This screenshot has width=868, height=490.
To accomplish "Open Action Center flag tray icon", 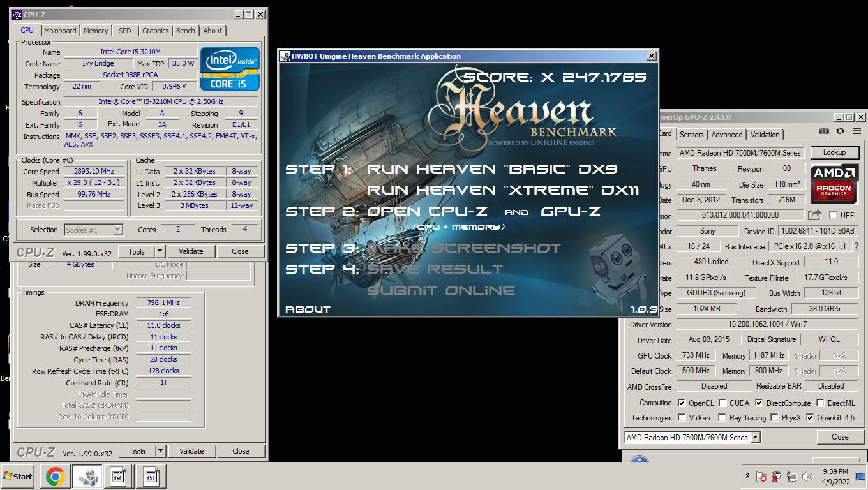I will 761,477.
